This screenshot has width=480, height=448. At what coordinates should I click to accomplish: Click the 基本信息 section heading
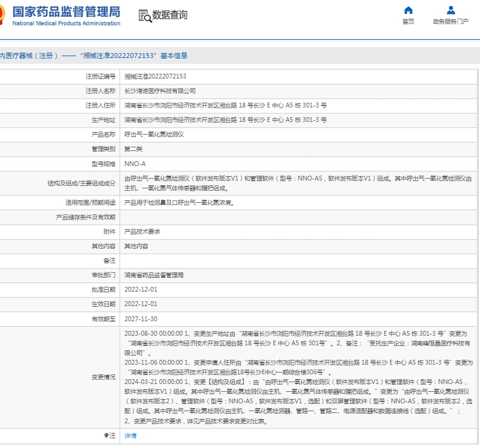pos(174,56)
